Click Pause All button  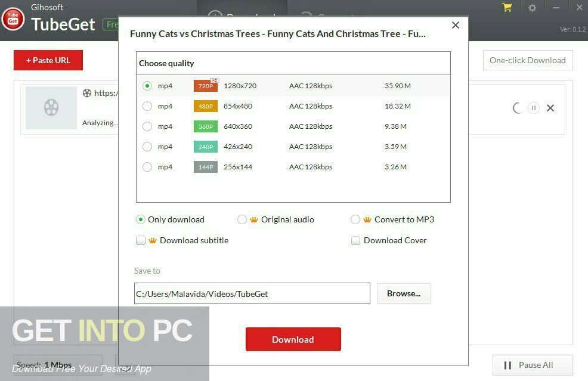533,365
